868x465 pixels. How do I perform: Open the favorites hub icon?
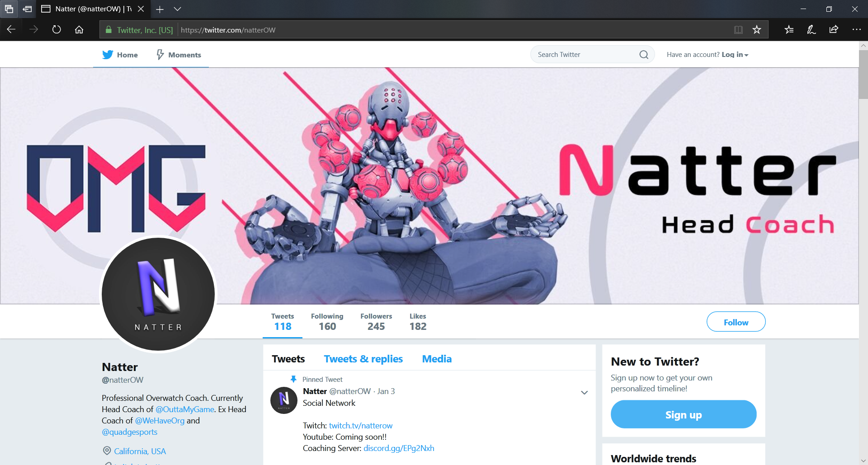coord(789,30)
